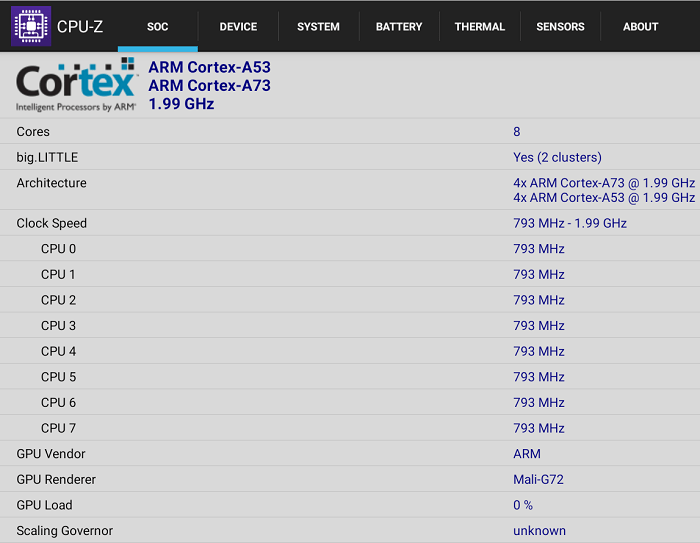This screenshot has width=700, height=543.
Task: Click the Cores value 8
Action: click(x=517, y=132)
